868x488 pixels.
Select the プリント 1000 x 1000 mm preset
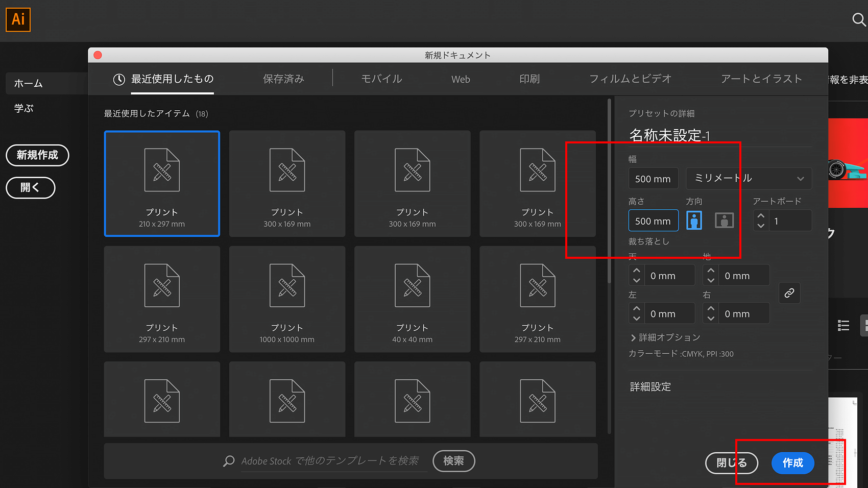287,299
